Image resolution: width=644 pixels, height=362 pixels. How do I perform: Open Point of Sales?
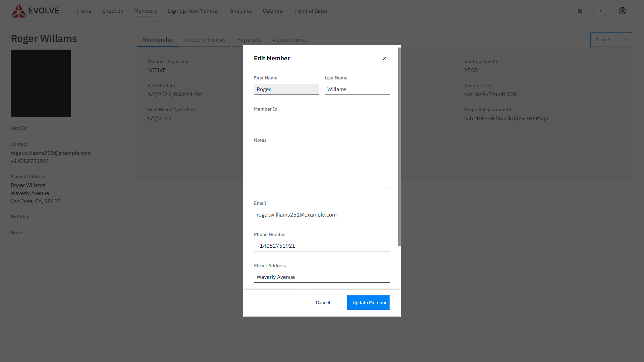(x=311, y=11)
